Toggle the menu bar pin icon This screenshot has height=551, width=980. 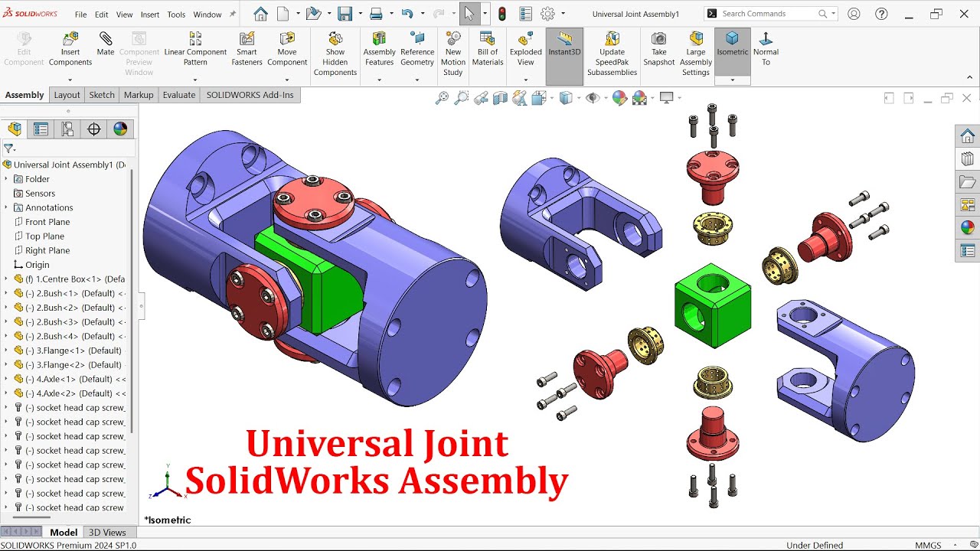point(233,14)
